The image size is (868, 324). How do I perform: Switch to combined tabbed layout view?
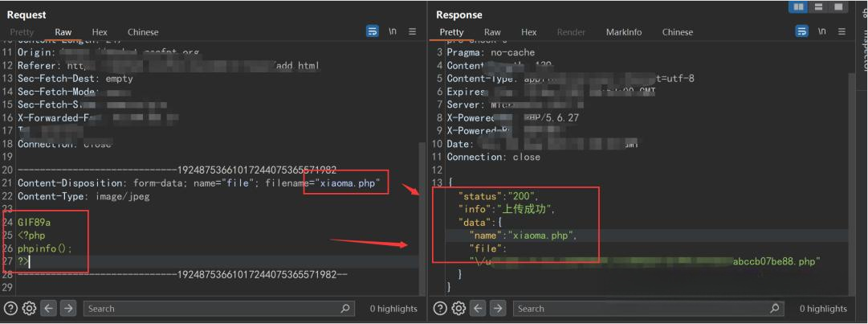[x=838, y=7]
